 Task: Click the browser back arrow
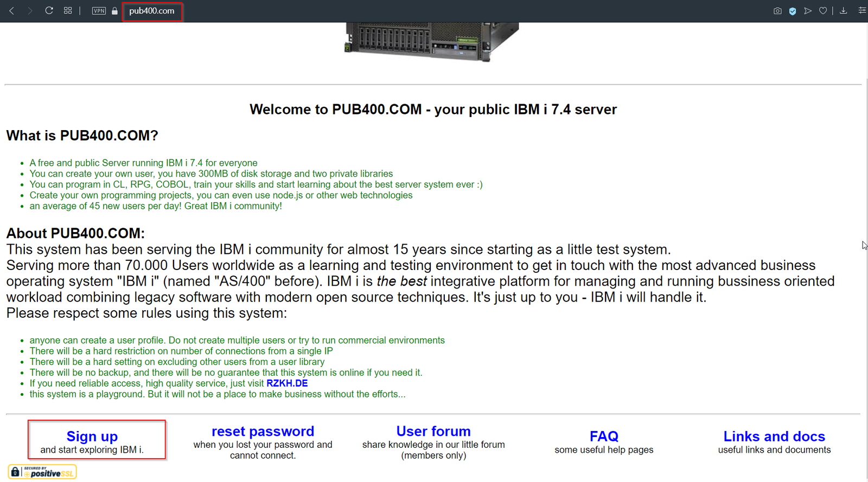tap(11, 11)
